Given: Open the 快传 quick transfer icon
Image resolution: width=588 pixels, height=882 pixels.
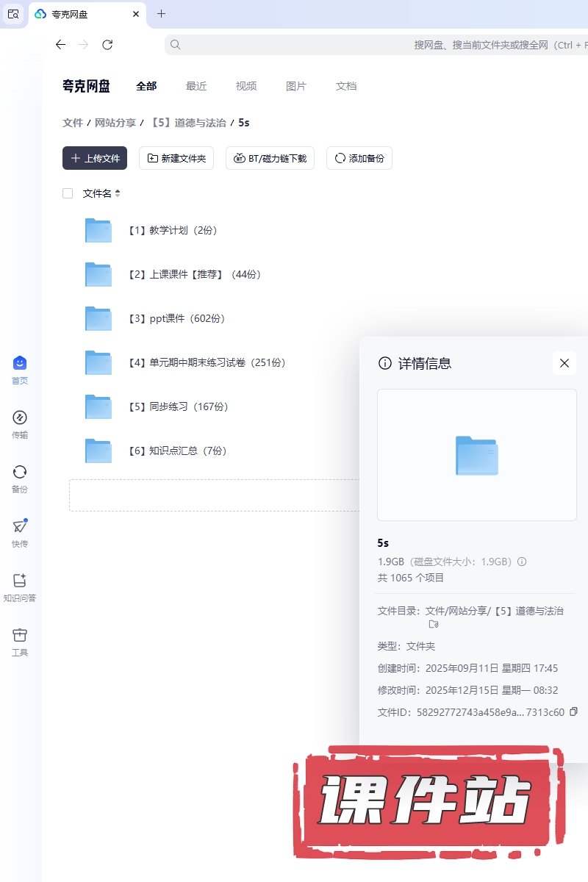Looking at the screenshot, I should coord(20,527).
